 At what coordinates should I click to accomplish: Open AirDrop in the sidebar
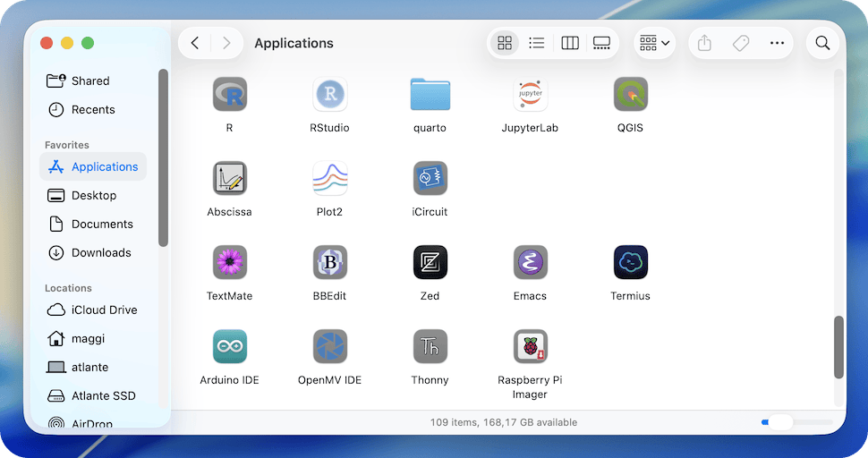pyautogui.click(x=93, y=423)
